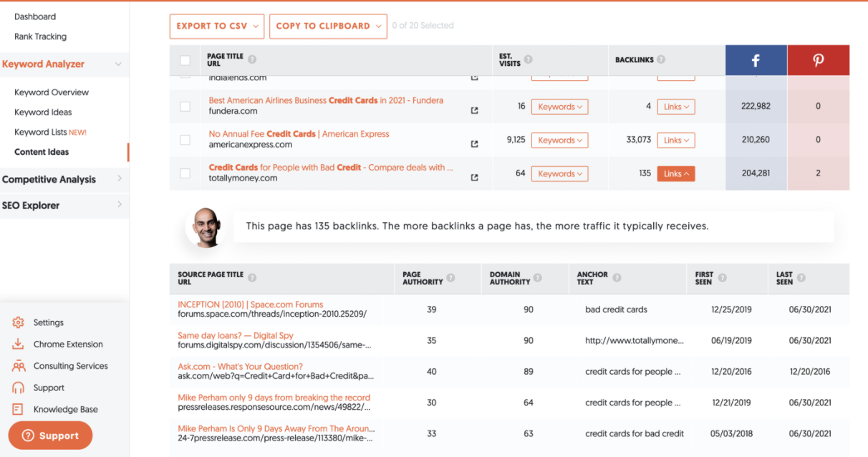This screenshot has width=868, height=457.
Task: Collapse the active Links dropdown for totallymoney.com
Action: 676,173
